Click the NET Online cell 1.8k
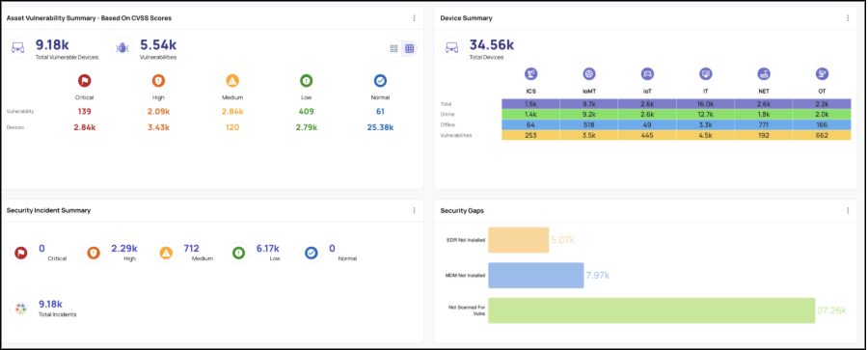 click(764, 114)
